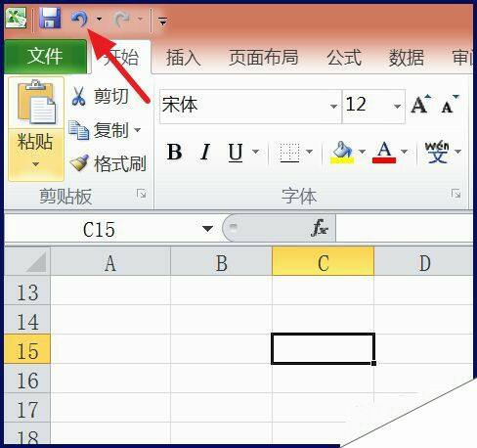
Task: Click the Paste clipboard icon
Action: [36, 103]
